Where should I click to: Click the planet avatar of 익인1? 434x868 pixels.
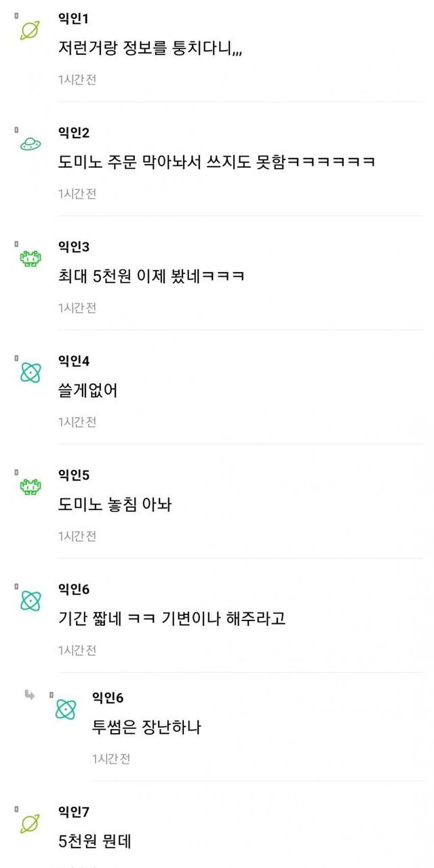point(30,30)
